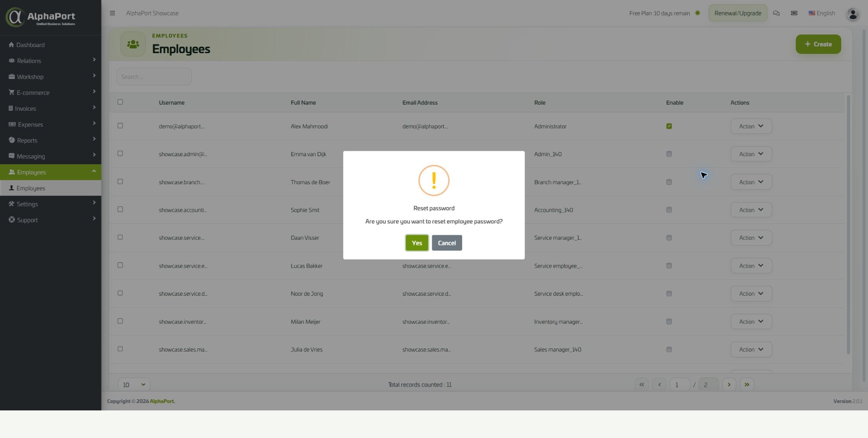Image resolution: width=868 pixels, height=438 pixels.
Task: Confirm password reset with Yes
Action: pyautogui.click(x=417, y=243)
